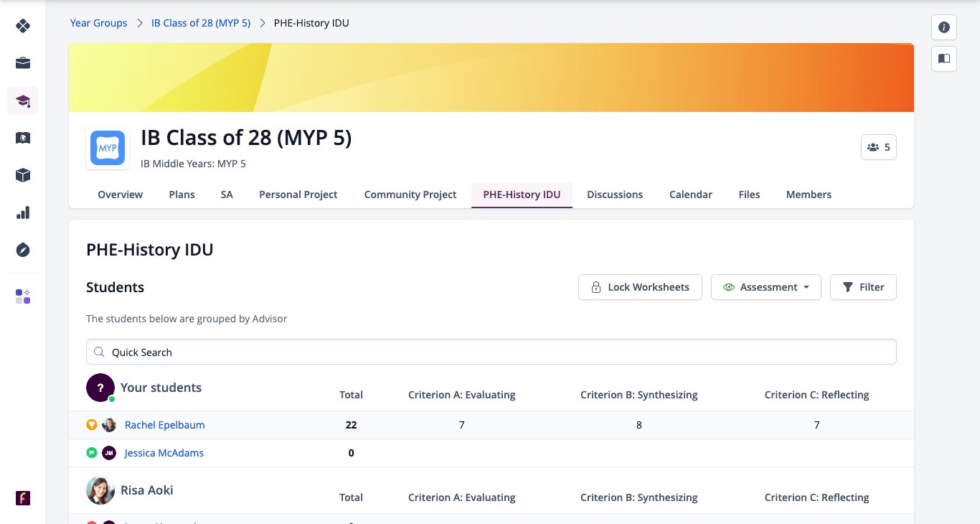Expand the Assessment dropdown
The width and height of the screenshot is (980, 524).
click(x=766, y=287)
